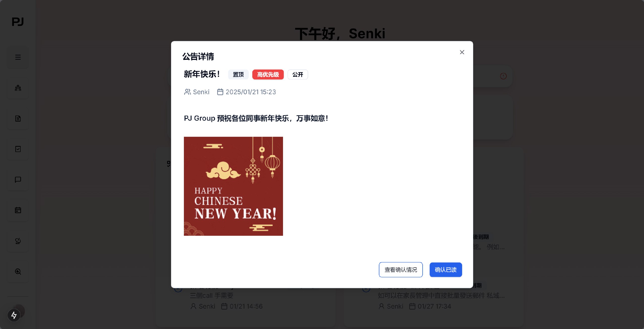644x329 pixels.
Task: Open the search-zoom sidebar icon
Action: tap(18, 272)
